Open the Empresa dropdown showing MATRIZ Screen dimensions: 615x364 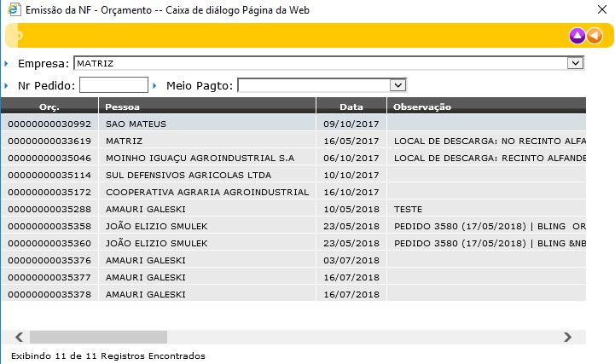576,63
